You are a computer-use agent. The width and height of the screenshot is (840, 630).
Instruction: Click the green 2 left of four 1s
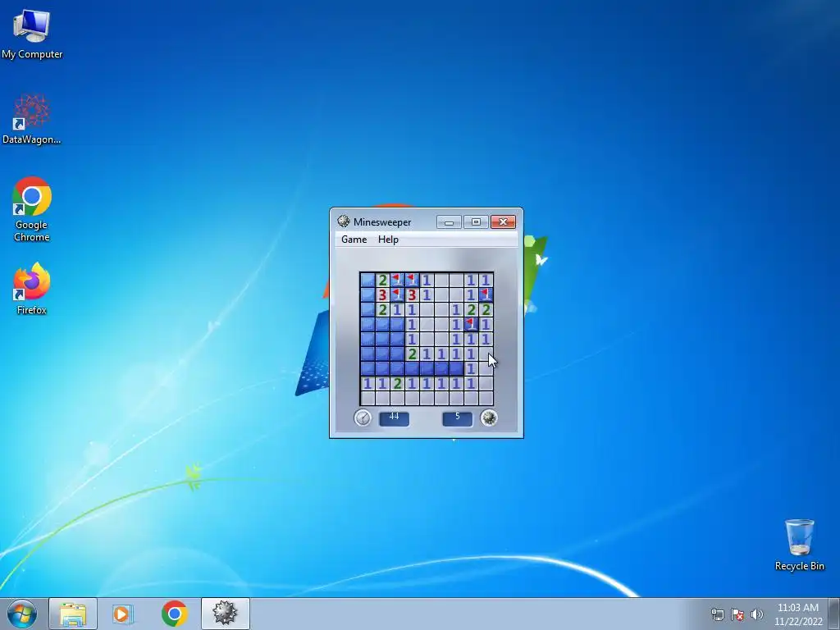[x=412, y=354]
